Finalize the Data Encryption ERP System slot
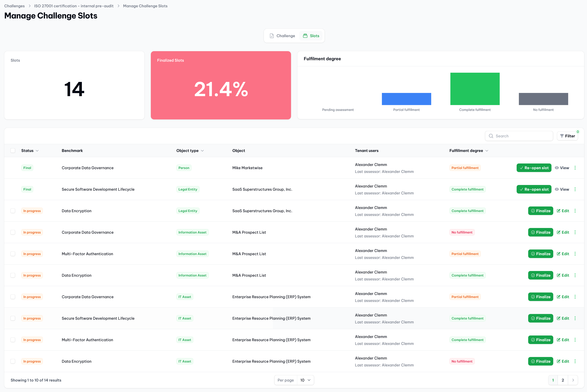 tap(540, 361)
